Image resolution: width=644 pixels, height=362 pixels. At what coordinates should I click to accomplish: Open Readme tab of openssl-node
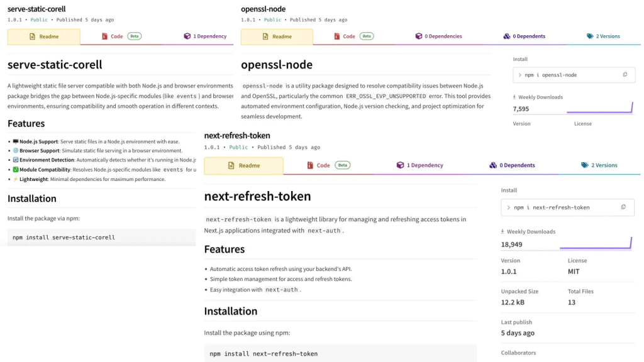tap(277, 36)
